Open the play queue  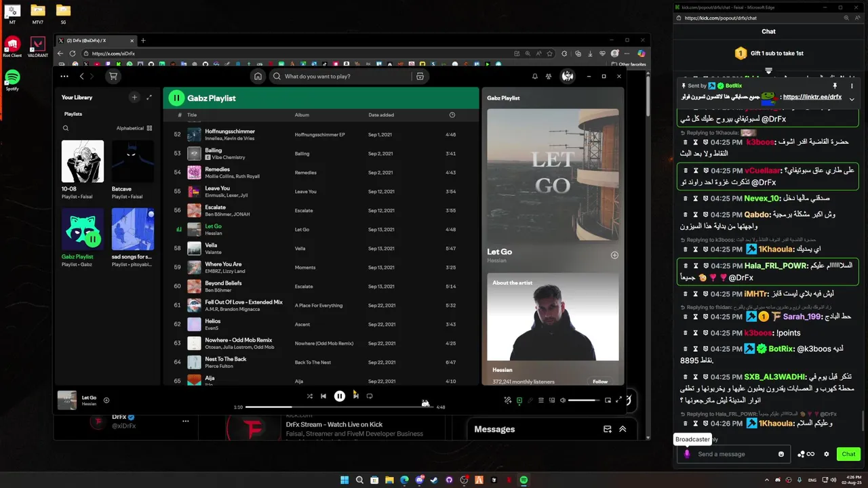pos(541,401)
